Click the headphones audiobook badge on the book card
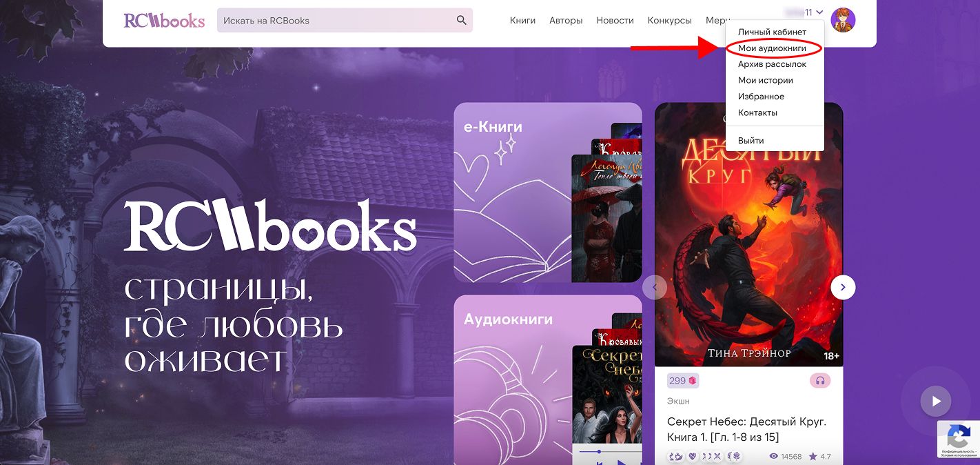The width and height of the screenshot is (980, 465). pos(820,380)
